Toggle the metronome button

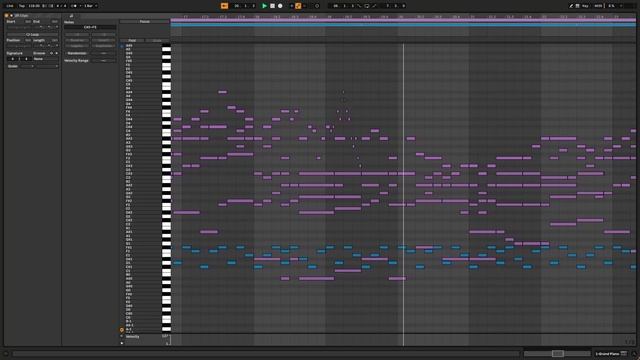point(74,6)
